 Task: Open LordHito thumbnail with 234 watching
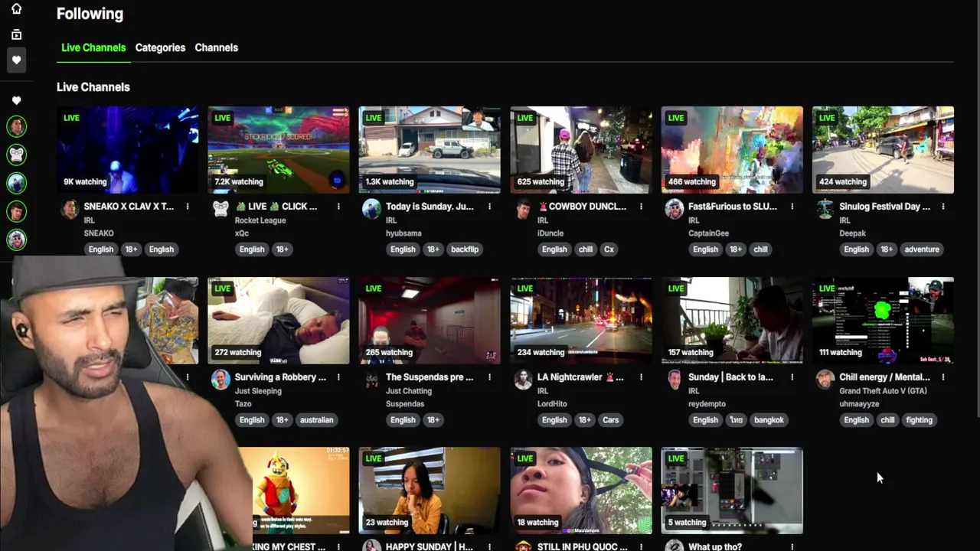coord(581,321)
